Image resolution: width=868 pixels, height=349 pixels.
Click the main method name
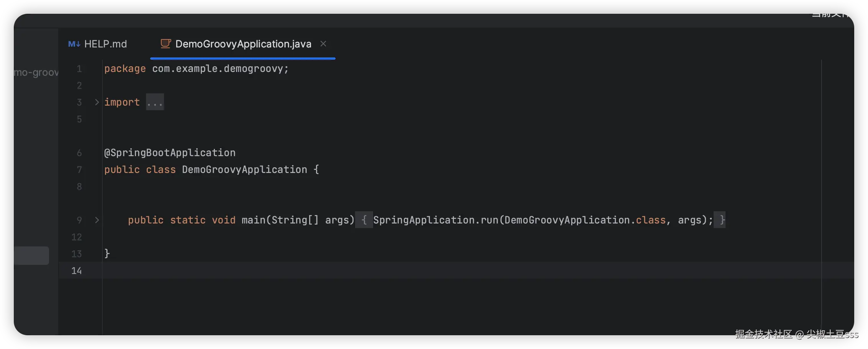(x=253, y=220)
